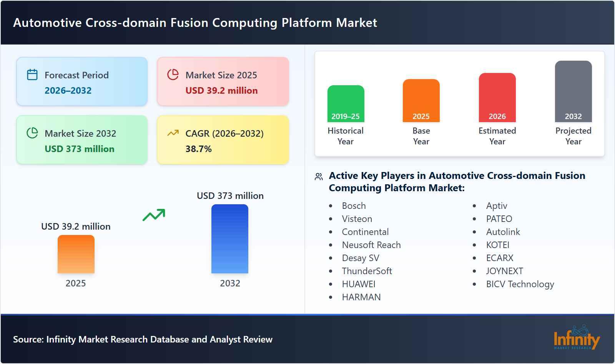Click the Historical Year label
The image size is (615, 364).
[346, 136]
